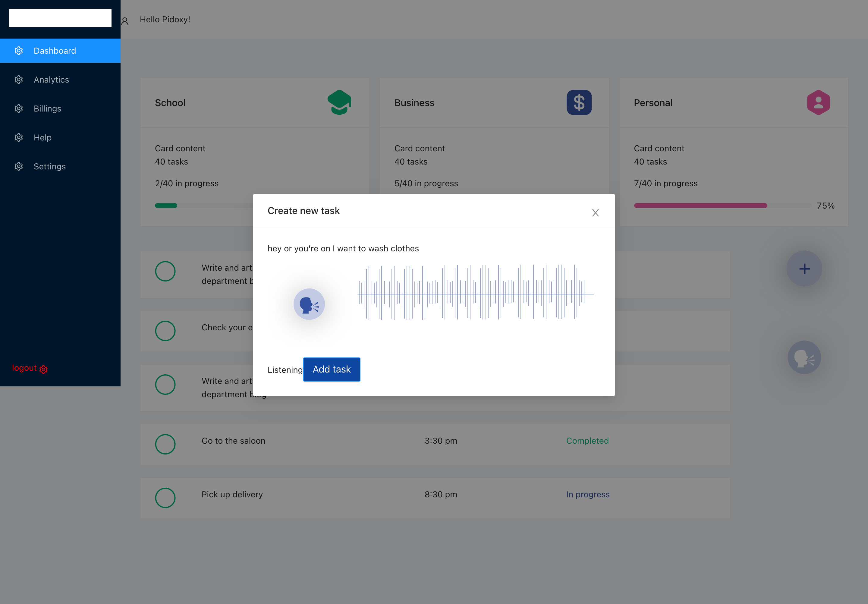Screen dimensions: 868x604
Task: Click the School graduation cap icon
Action: [x=339, y=102]
